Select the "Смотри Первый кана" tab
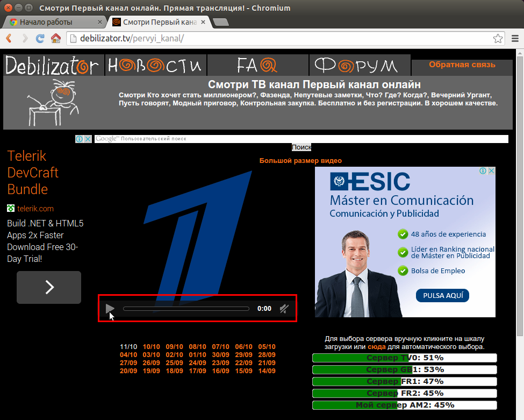The width and height of the screenshot is (524, 420). tap(159, 22)
